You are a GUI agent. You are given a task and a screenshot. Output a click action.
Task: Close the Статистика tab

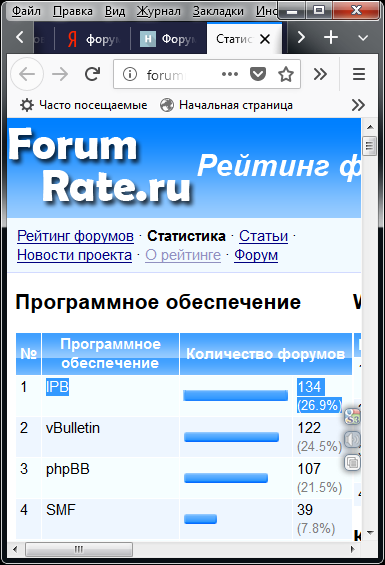point(265,39)
